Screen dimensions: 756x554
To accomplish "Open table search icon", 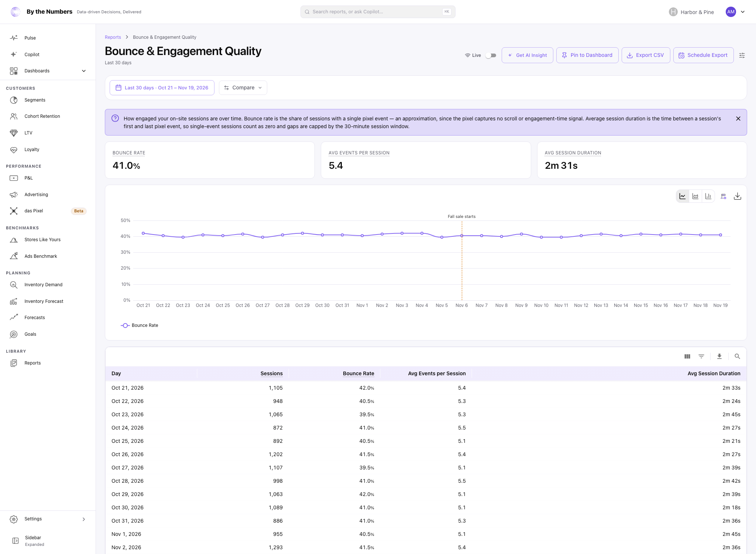I will [737, 356].
